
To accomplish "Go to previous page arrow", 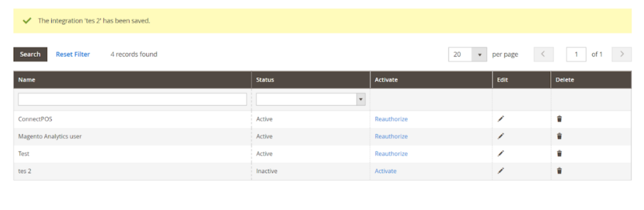I will (x=544, y=54).
